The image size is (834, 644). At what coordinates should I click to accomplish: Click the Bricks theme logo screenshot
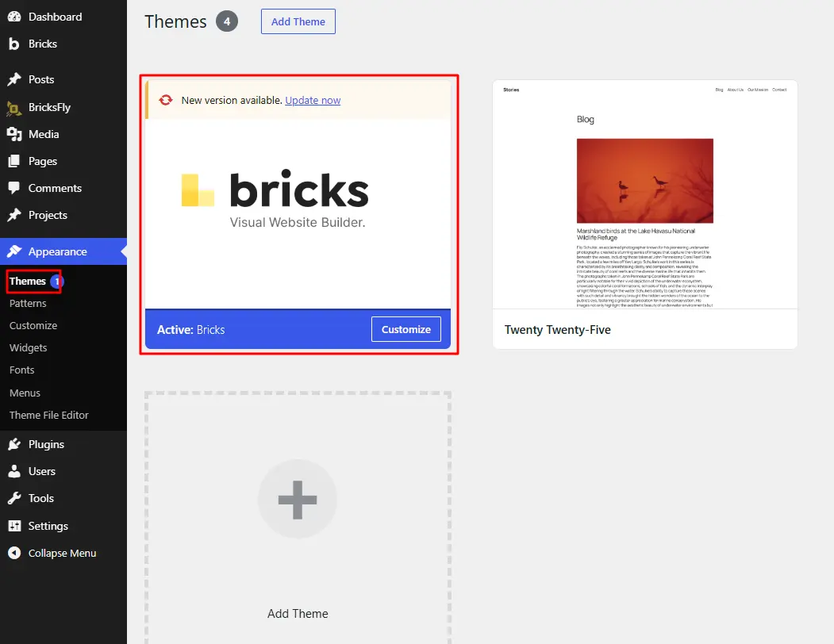pyautogui.click(x=275, y=198)
